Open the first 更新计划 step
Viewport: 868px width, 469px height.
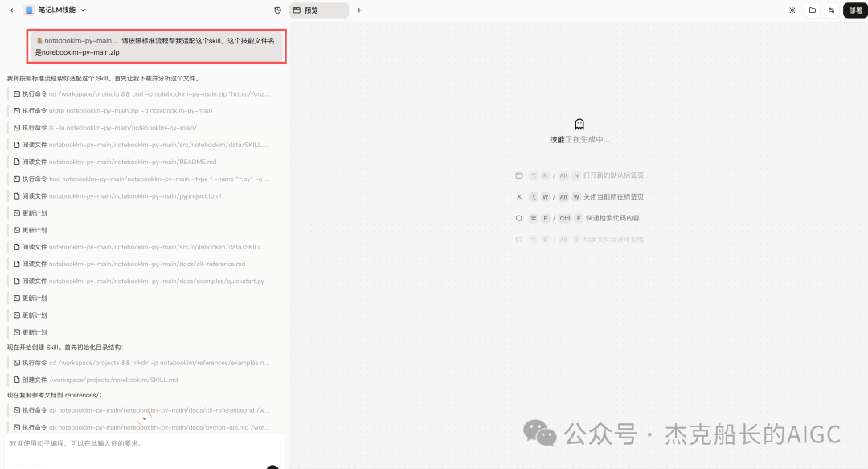pyautogui.click(x=31, y=213)
